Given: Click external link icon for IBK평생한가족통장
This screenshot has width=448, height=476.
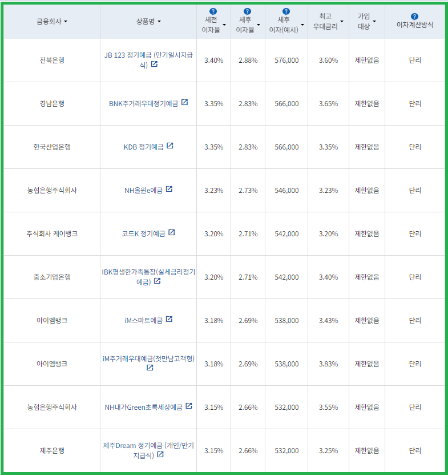Looking at the screenshot, I should (157, 281).
